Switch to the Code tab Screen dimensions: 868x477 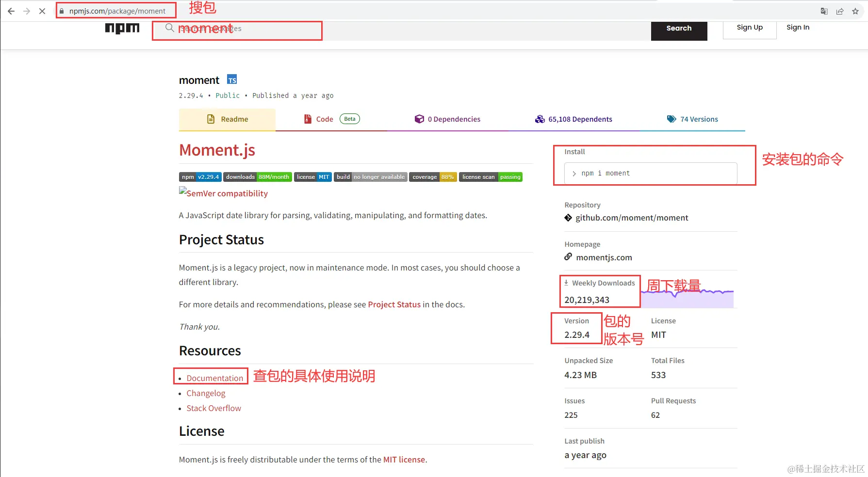(x=331, y=119)
